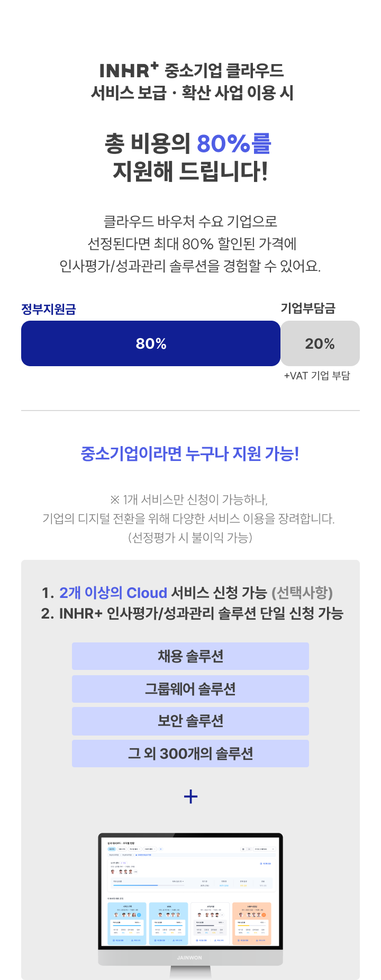The width and height of the screenshot is (381, 980).
Task: Select grid view icon in dashboard mockup
Action: pos(243,849)
